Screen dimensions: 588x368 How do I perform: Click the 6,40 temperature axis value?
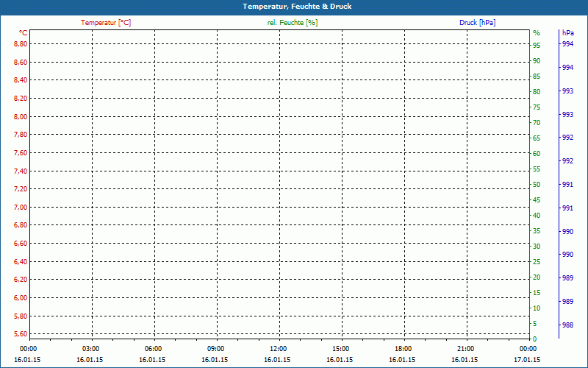pyautogui.click(x=21, y=262)
